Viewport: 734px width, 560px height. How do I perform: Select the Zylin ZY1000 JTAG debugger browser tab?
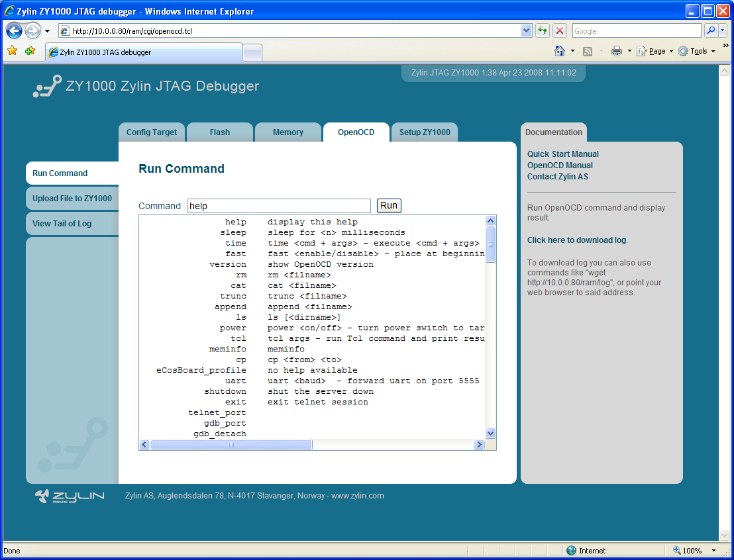[x=144, y=52]
